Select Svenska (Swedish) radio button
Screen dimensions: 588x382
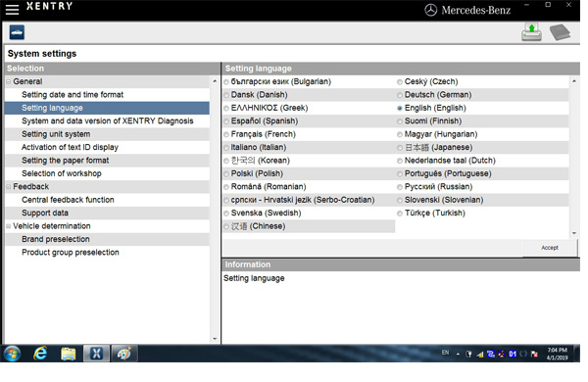(x=226, y=214)
